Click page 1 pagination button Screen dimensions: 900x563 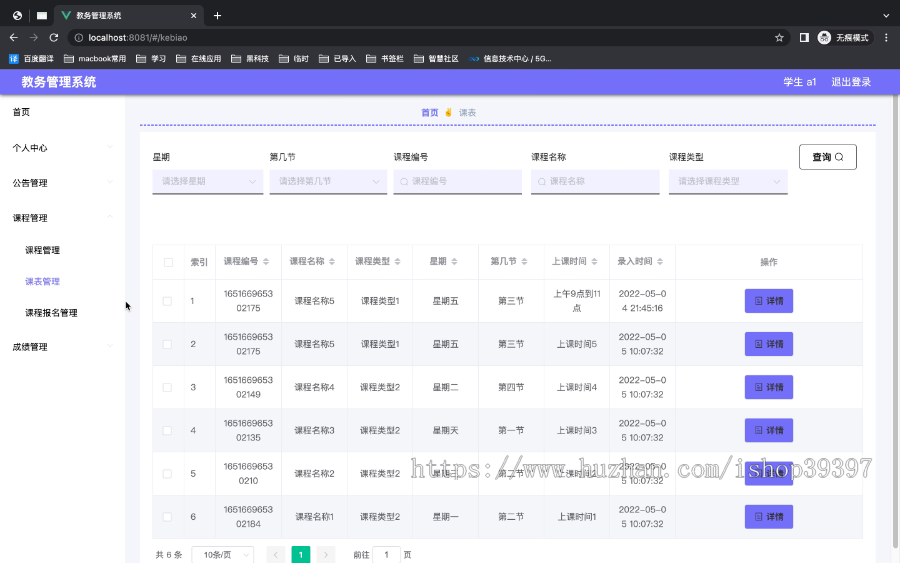tap(301, 555)
